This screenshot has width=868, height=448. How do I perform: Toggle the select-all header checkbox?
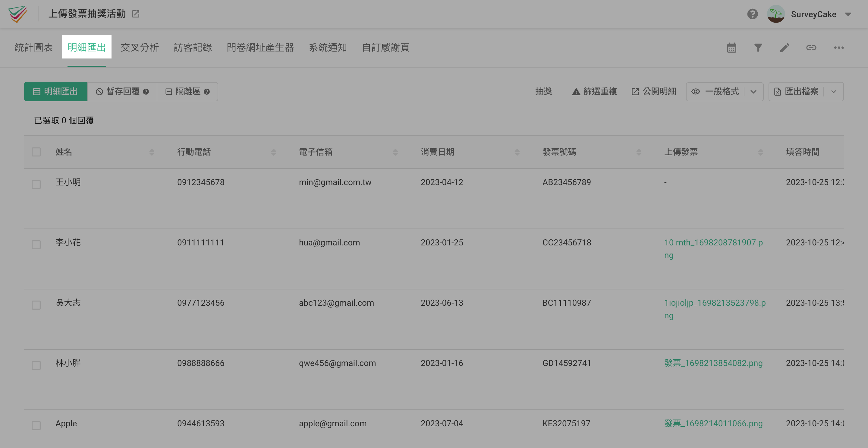tap(36, 152)
